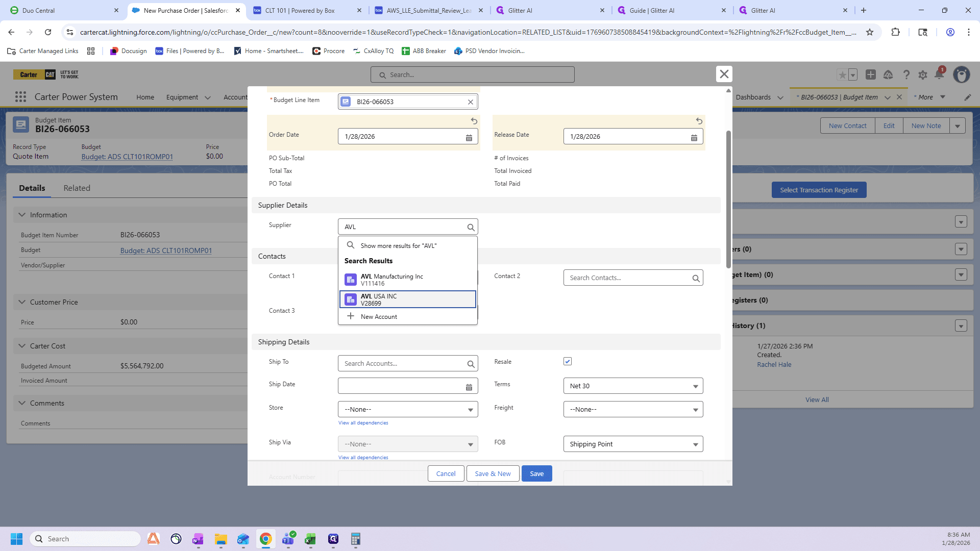Edit navigation items pencil icon
Viewport: 980px width, 551px height.
[968, 97]
